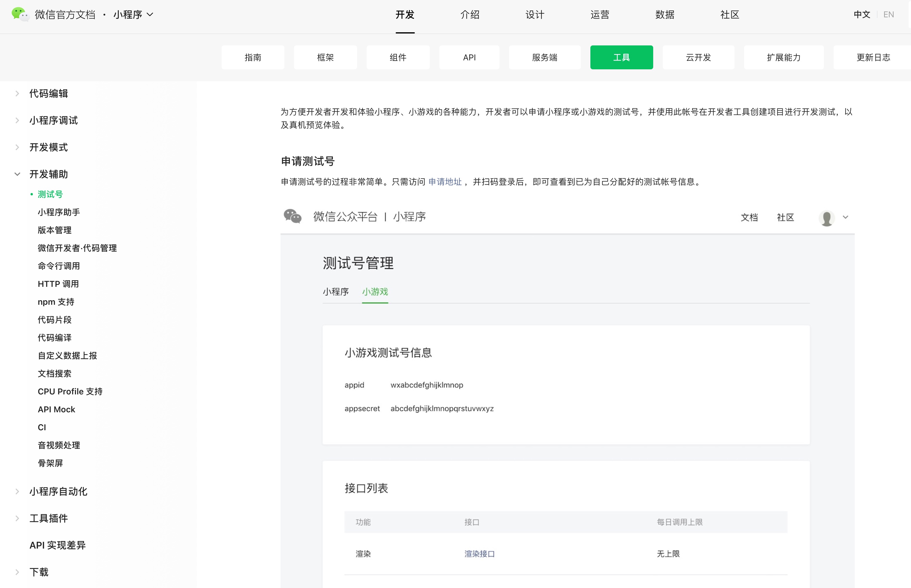Switch language to EN

[889, 15]
